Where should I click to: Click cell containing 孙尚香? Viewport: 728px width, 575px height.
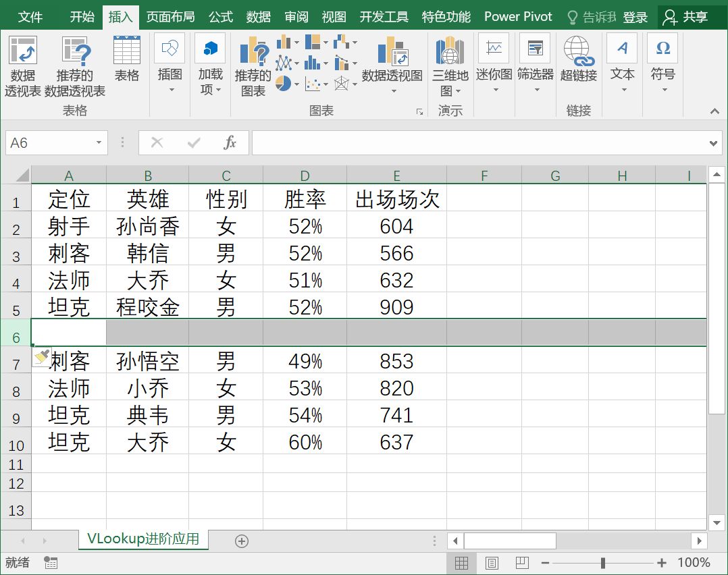pyautogui.click(x=148, y=225)
